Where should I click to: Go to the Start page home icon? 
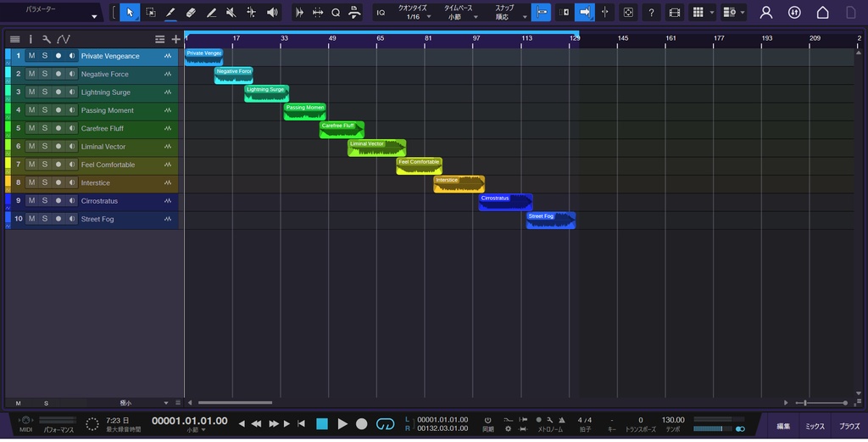click(822, 12)
